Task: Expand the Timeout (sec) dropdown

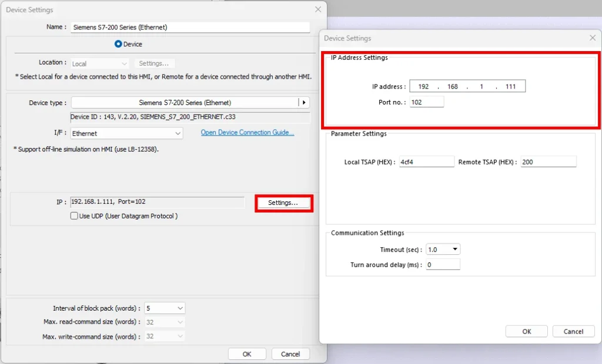Action: tap(454, 250)
